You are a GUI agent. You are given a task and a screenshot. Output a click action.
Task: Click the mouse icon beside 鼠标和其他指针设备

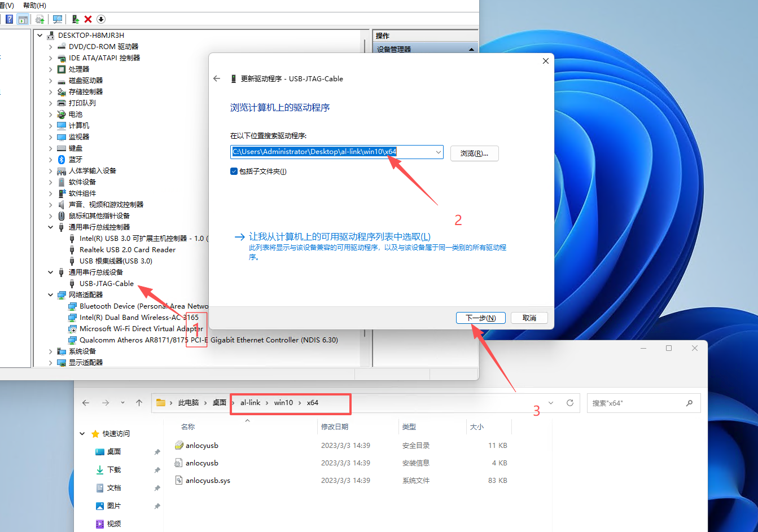click(62, 216)
